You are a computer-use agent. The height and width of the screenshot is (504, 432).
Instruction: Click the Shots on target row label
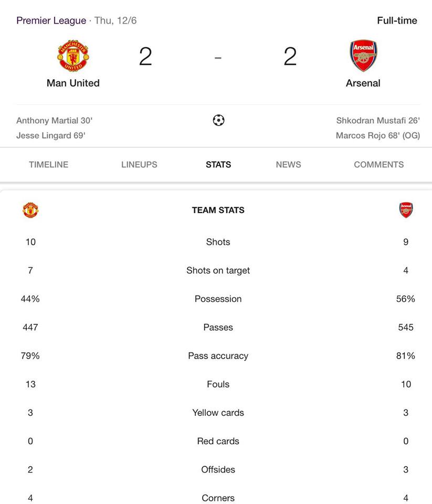[218, 270]
